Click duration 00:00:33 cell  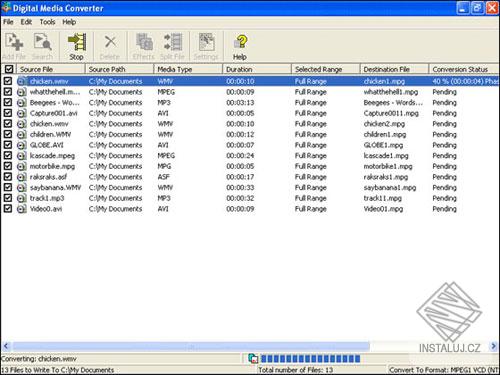(240, 188)
